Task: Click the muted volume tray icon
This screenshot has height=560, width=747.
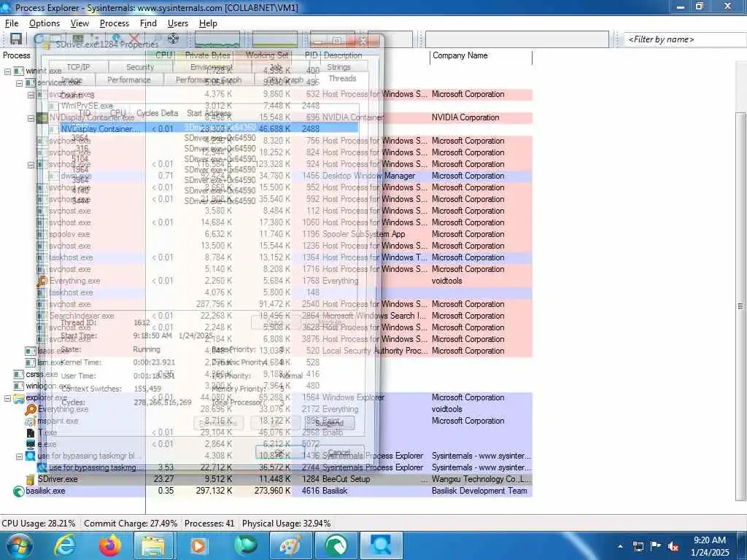Action: coord(673,546)
